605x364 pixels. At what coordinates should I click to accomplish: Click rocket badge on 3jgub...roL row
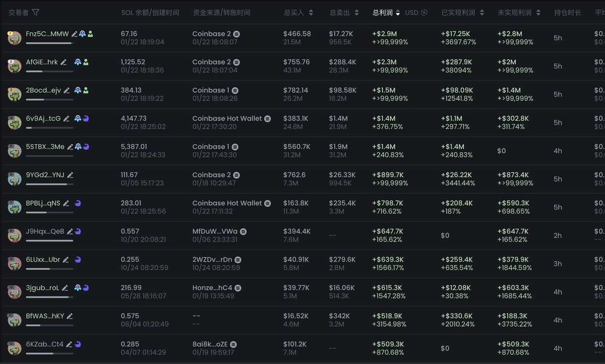click(x=78, y=288)
